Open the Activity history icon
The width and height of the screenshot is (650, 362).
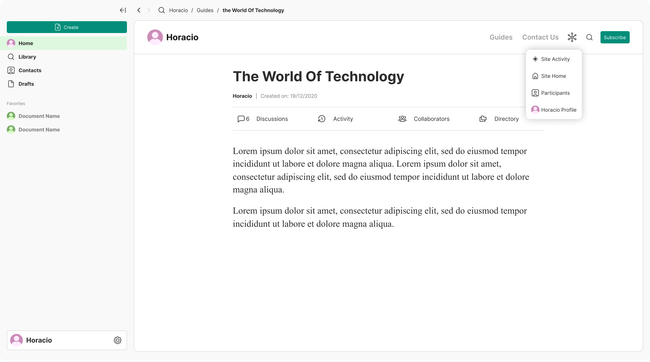tap(322, 119)
